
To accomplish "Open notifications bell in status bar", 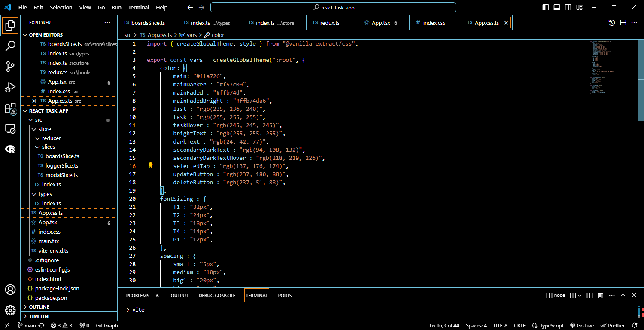I will (635, 325).
